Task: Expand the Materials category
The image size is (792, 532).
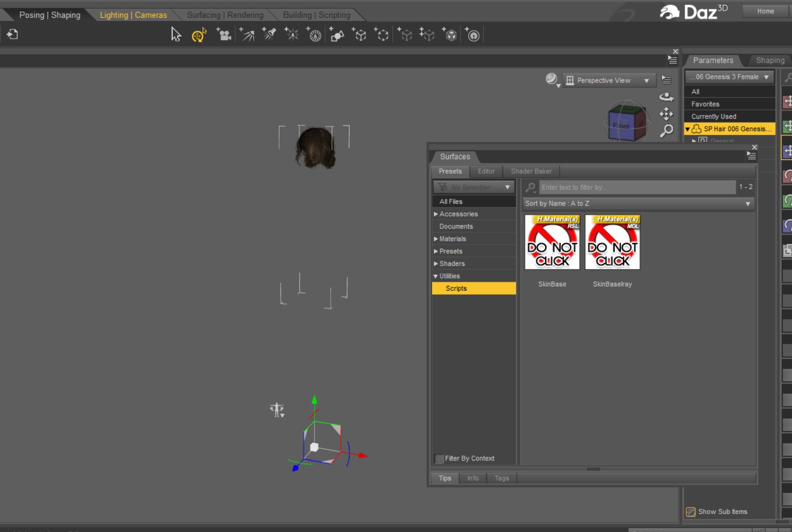Action: (x=436, y=239)
